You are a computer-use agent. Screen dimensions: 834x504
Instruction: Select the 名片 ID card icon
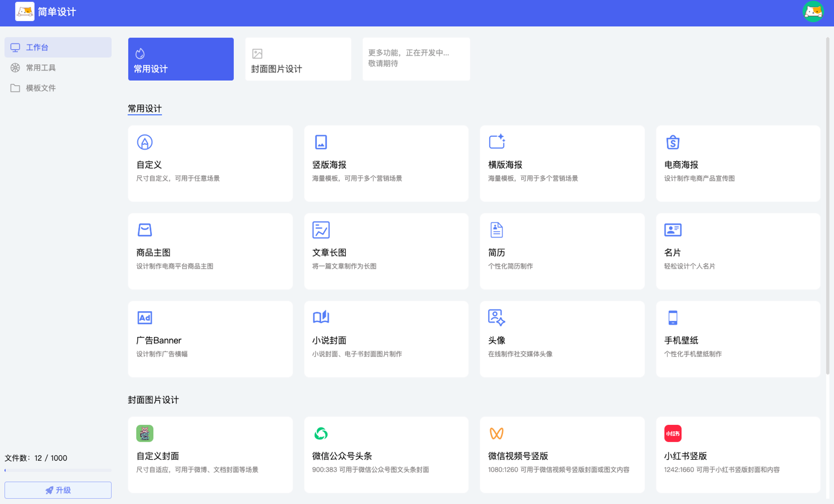click(673, 230)
